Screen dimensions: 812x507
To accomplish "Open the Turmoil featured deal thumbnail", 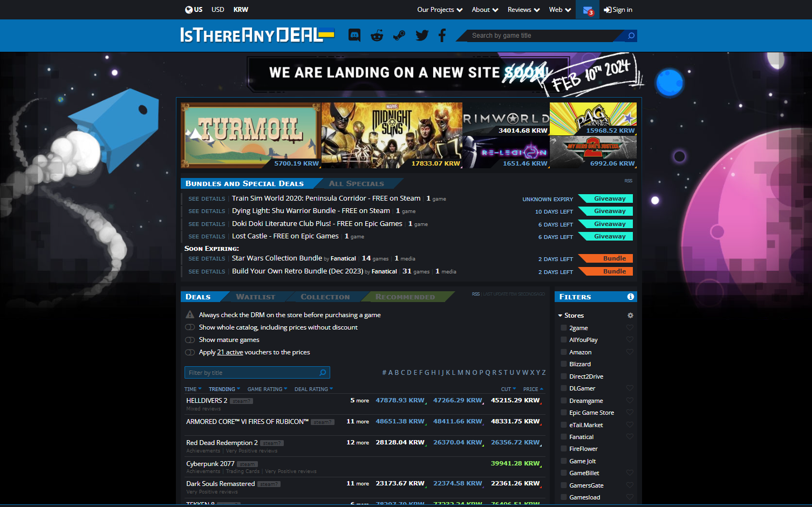I will point(251,135).
